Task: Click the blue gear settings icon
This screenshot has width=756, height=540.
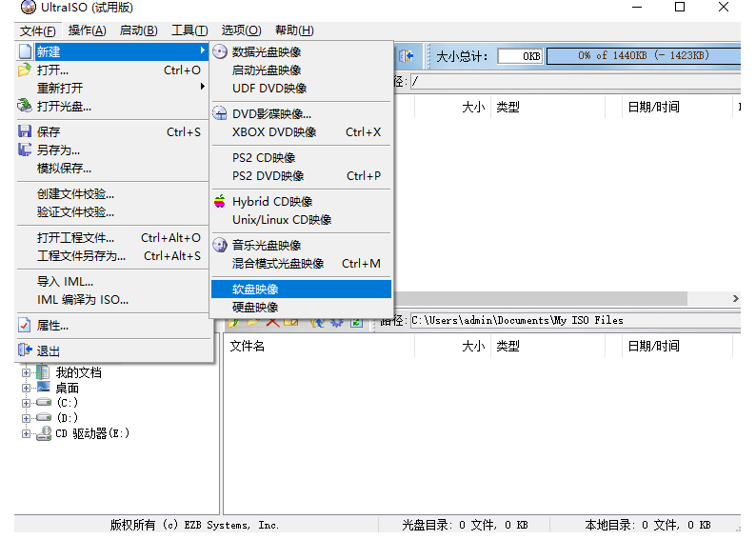Action: (336, 323)
